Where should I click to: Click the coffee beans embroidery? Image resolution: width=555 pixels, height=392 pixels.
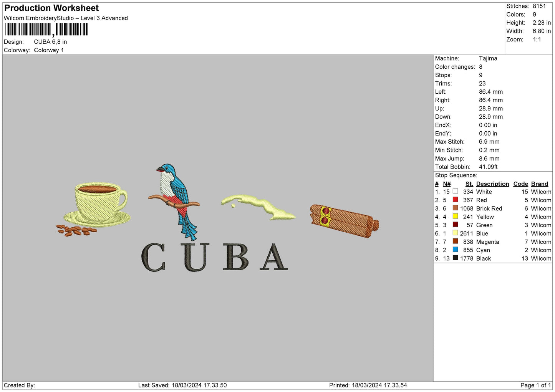point(76,230)
